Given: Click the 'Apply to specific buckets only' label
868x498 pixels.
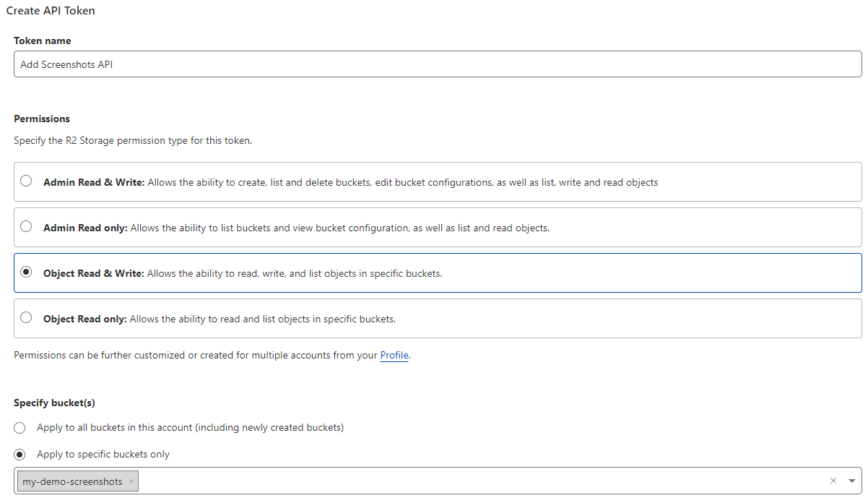Looking at the screenshot, I should (x=103, y=454).
